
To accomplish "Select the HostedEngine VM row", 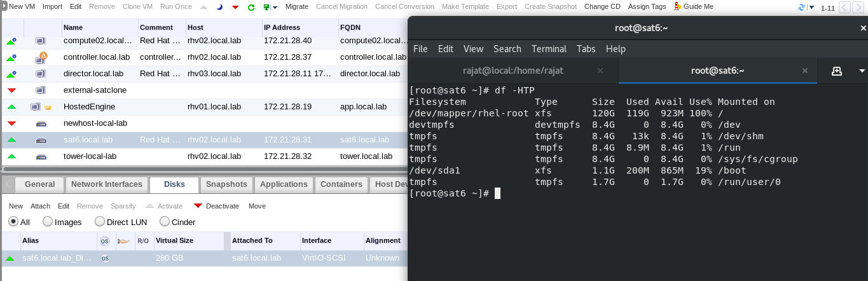I will [x=89, y=107].
